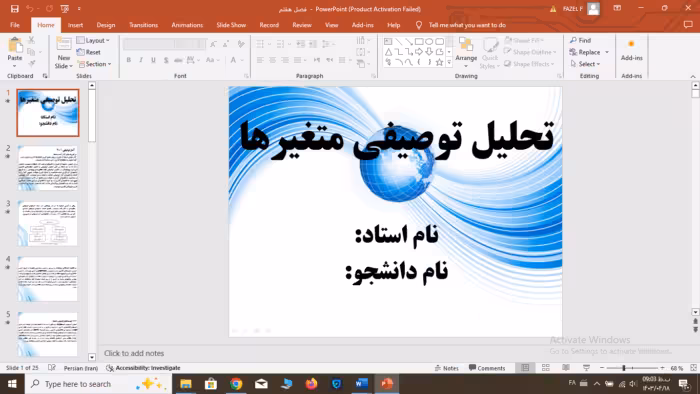
Task: Click the zoom slider handle
Action: coord(624,368)
